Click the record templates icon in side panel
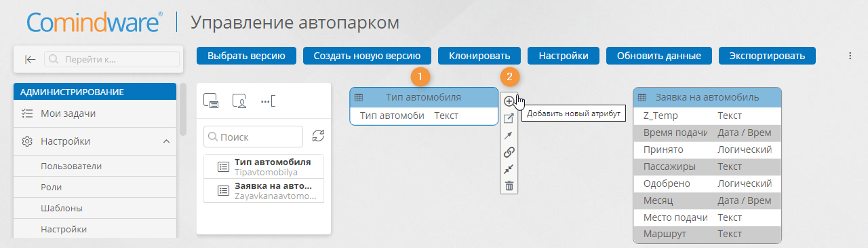 coord(211,101)
